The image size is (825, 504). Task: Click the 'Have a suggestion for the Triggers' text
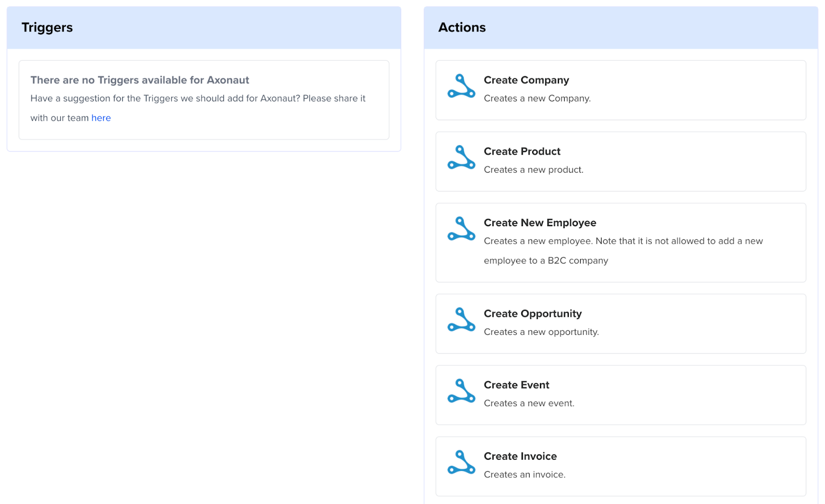pyautogui.click(x=198, y=108)
